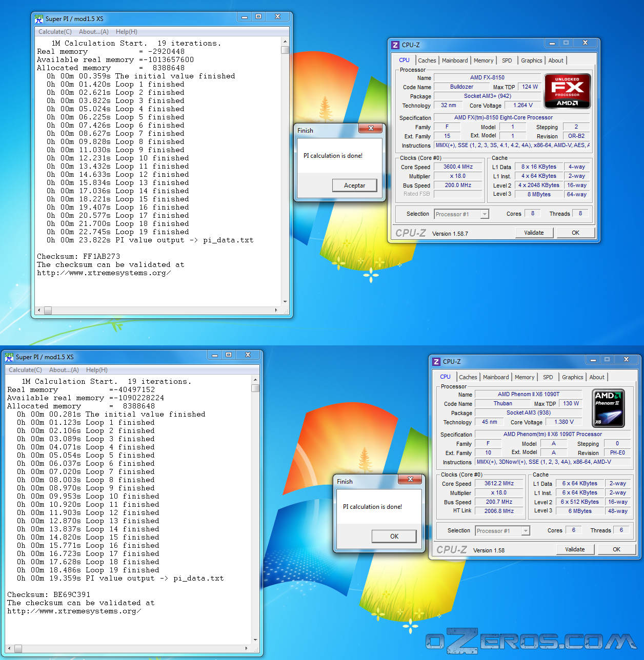The width and height of the screenshot is (644, 660).
Task: Expand the Processor #1 dropdown in the FX-8150 CPU-Z window
Action: [485, 214]
